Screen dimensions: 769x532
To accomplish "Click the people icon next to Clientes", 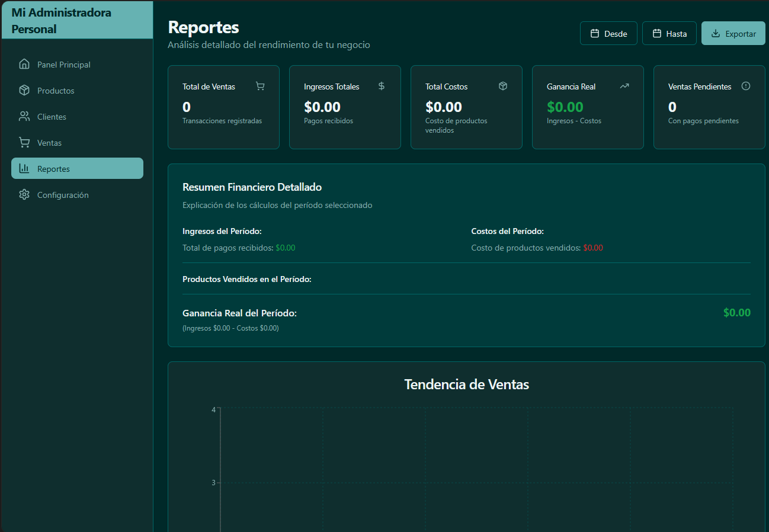I will (x=24, y=117).
